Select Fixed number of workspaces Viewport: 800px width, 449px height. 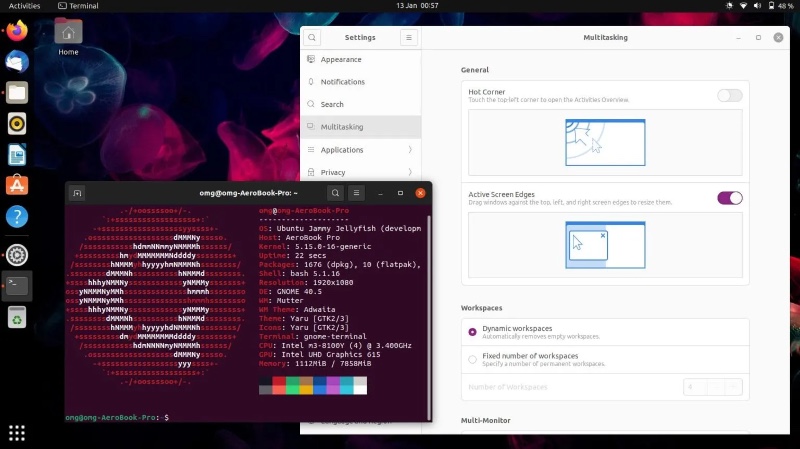pyautogui.click(x=473, y=359)
